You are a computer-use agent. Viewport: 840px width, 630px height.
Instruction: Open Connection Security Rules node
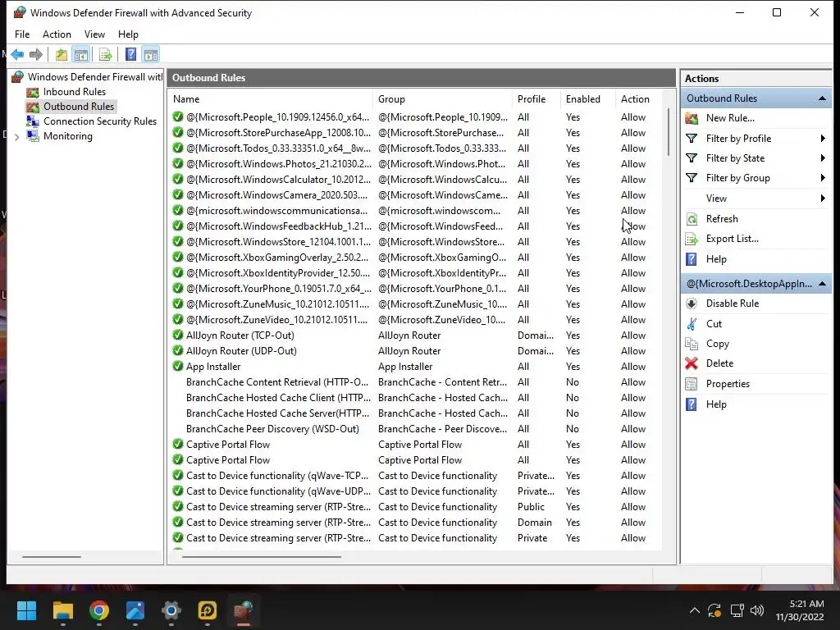[x=99, y=121]
